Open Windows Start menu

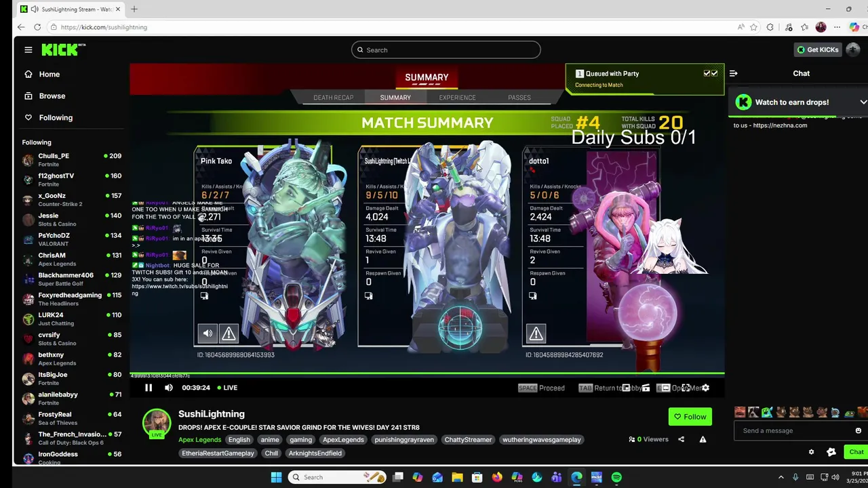[276, 477]
